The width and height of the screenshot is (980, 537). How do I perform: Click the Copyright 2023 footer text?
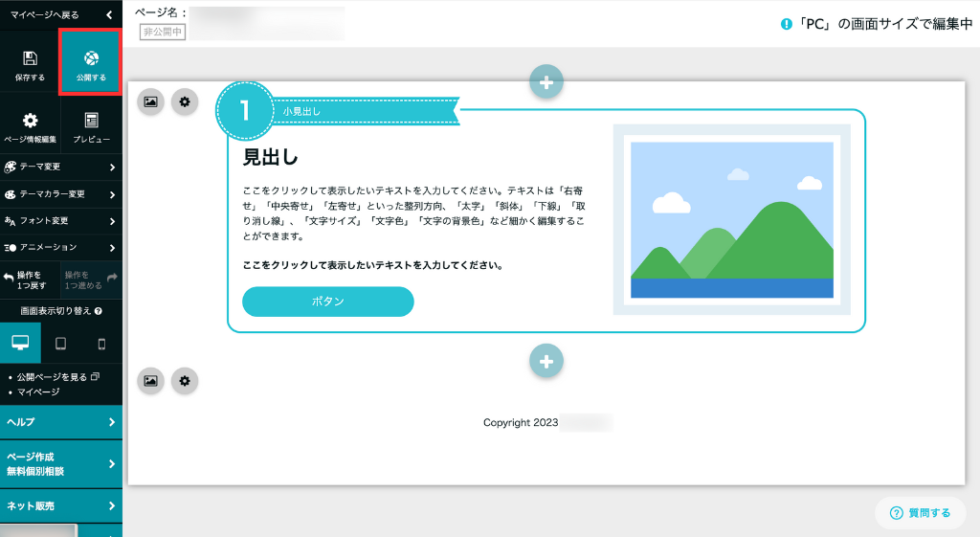521,422
